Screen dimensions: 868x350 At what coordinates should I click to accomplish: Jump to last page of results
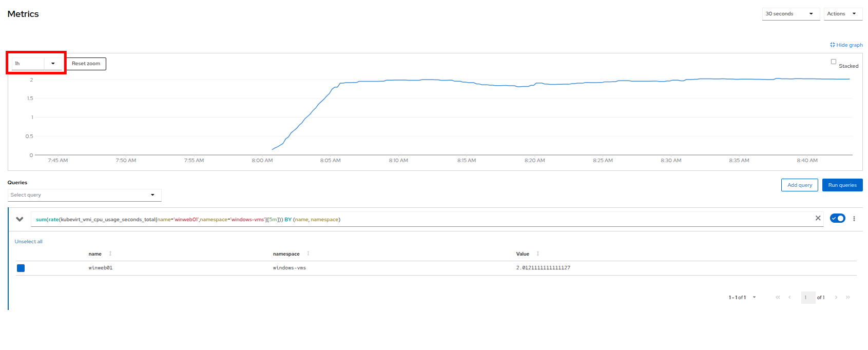[x=848, y=298]
